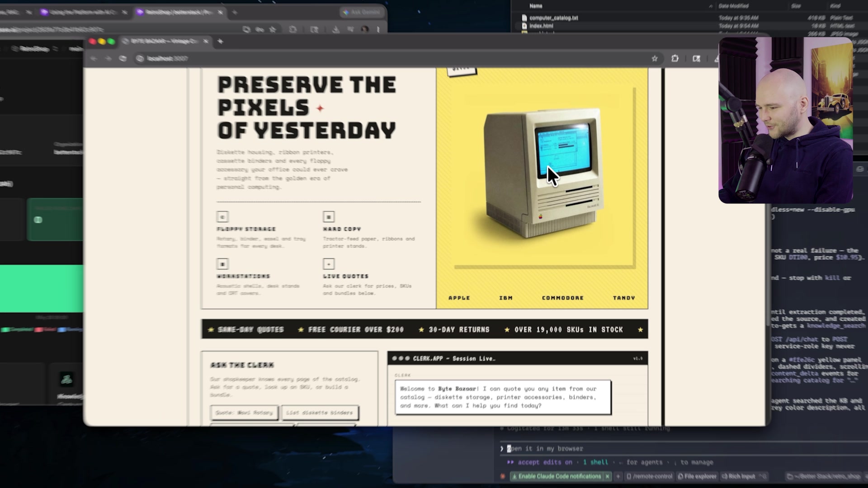Open new tab in background browser
Screen dimensions: 868x488
(x=235, y=12)
